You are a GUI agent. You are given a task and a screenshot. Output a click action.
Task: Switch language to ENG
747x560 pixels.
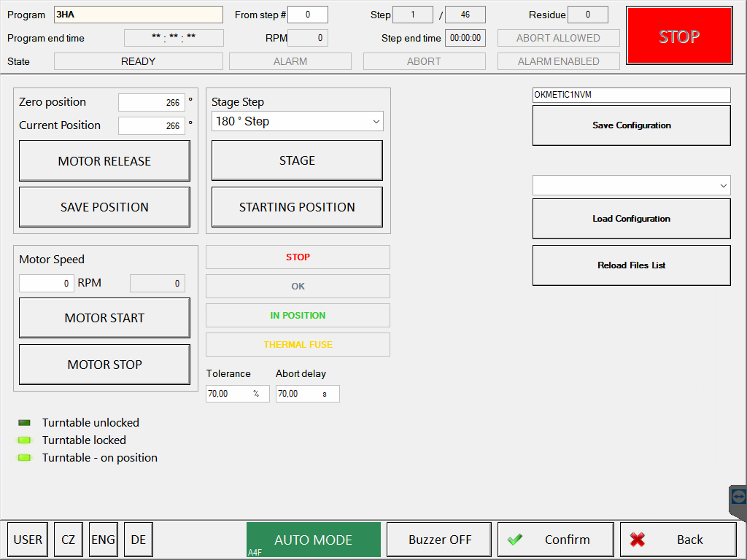(x=103, y=540)
